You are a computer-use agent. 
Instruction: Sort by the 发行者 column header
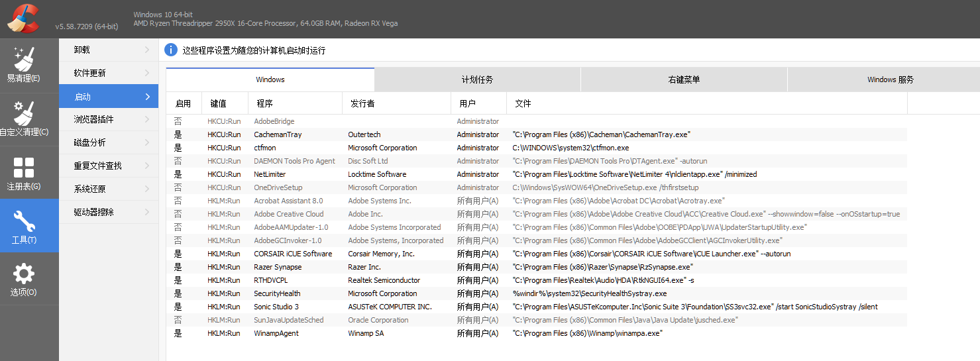[x=396, y=103]
